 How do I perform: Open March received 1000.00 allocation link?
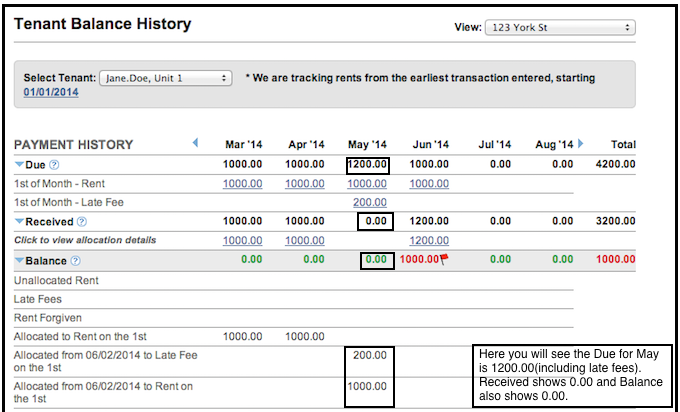(242, 240)
